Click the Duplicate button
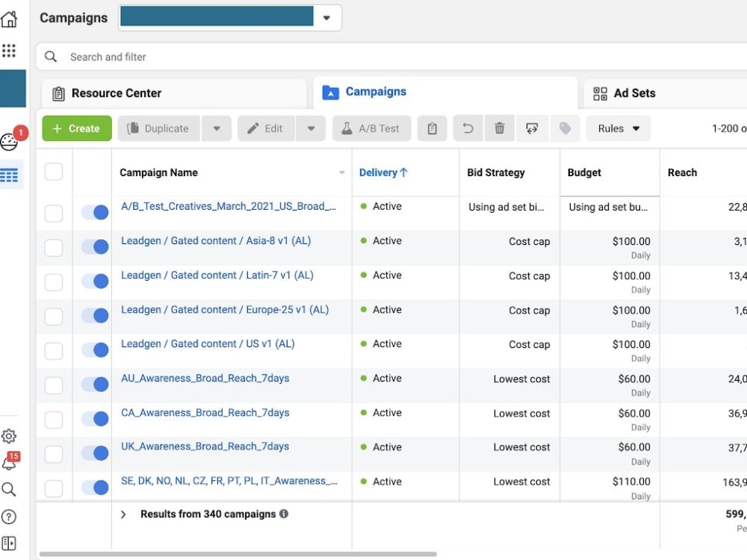Screen dimensions: 747x560 (x=158, y=128)
